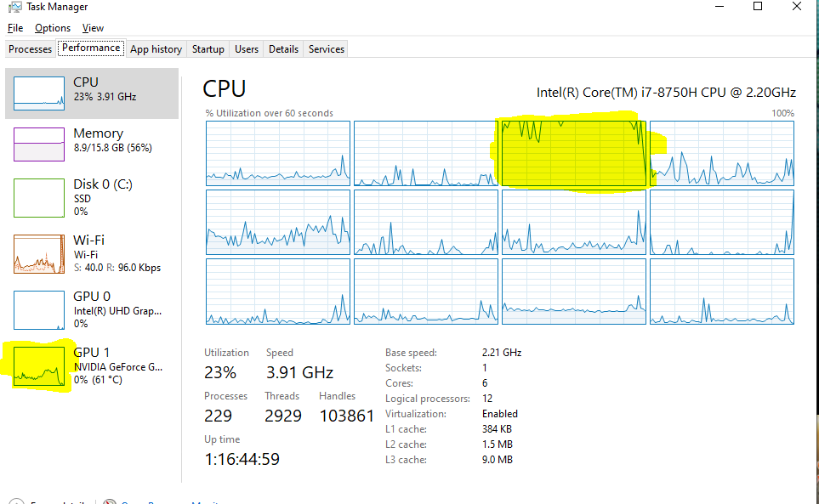Image resolution: width=819 pixels, height=504 pixels.
Task: Click the first logical processor graph in top row
Action: point(278,153)
